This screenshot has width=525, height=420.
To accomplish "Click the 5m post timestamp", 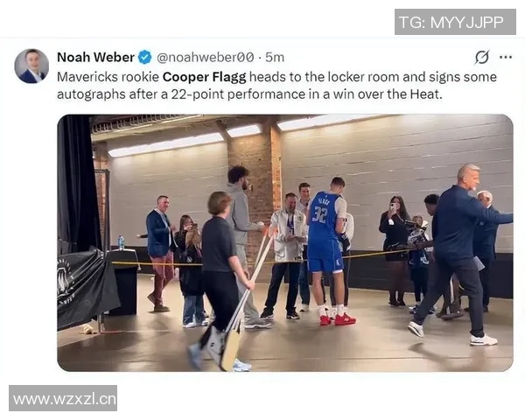I will tap(275, 57).
